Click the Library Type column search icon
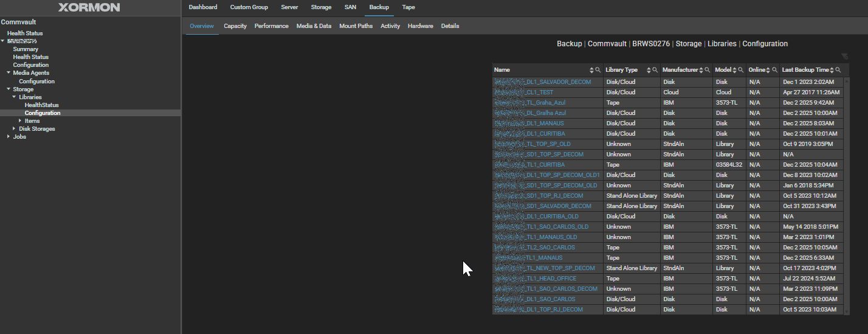868x334 pixels. tap(655, 70)
